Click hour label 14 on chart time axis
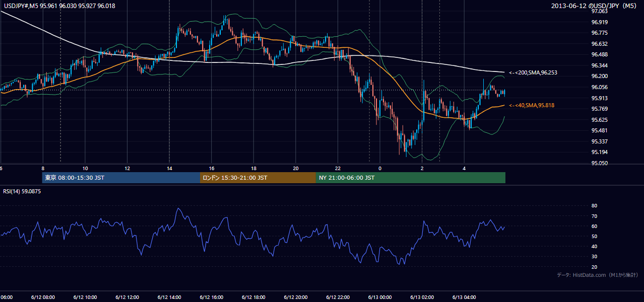Screen dimensions: 644x302 (169, 168)
